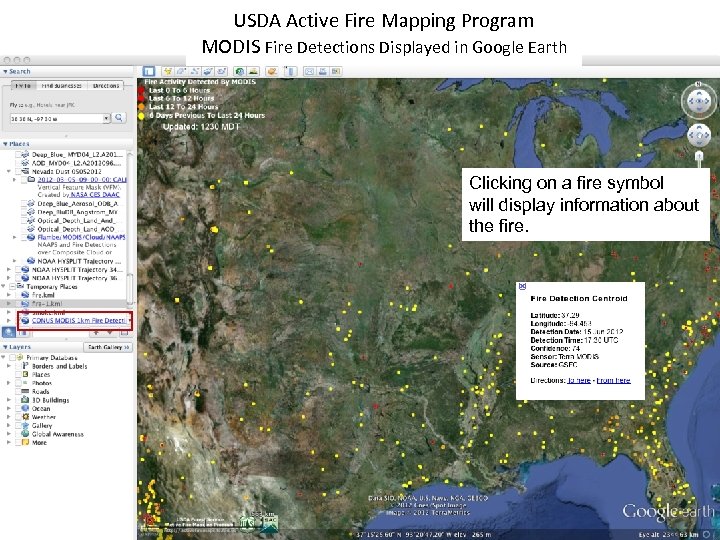Toggle the Primary Database checkbox
720x540 pixels.
(x=12, y=357)
